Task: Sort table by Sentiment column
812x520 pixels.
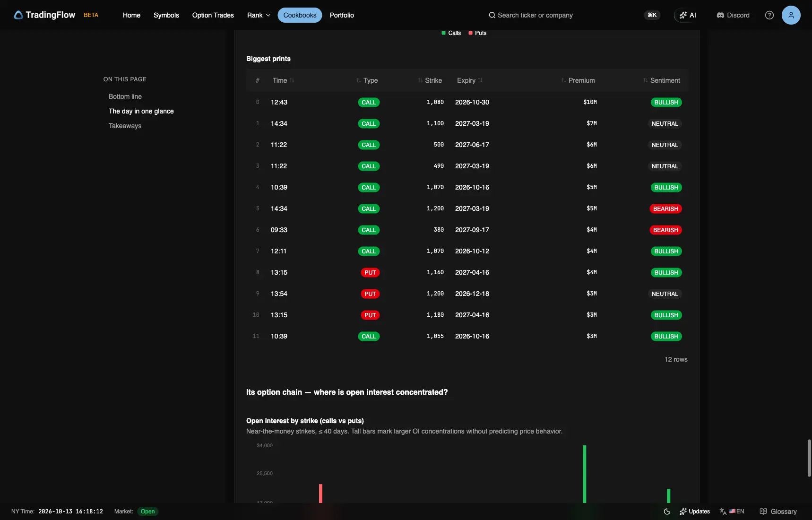Action: point(662,80)
